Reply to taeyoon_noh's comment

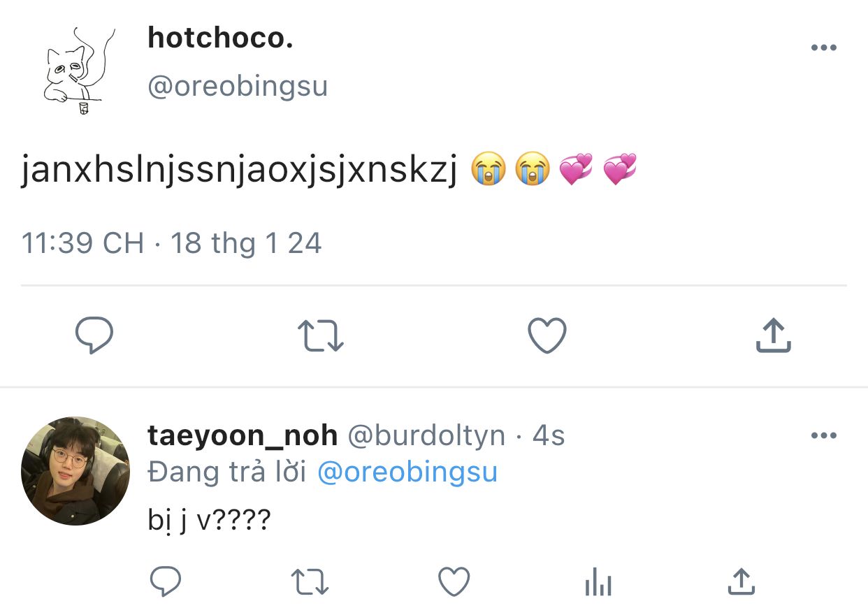coord(166,581)
